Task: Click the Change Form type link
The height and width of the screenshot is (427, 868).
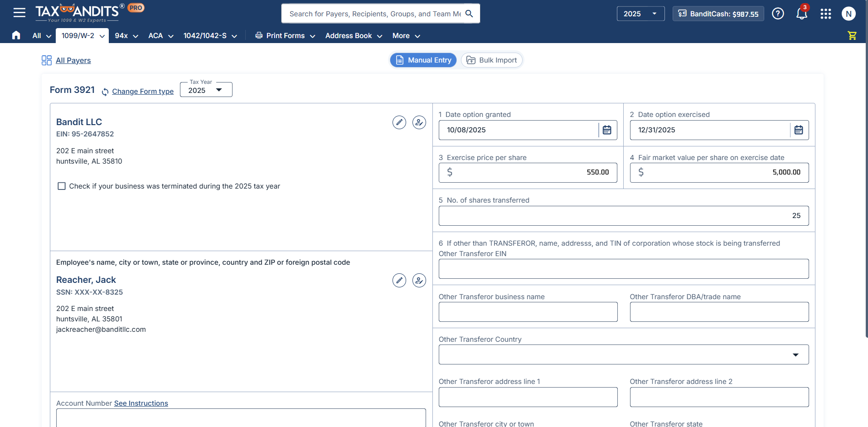Action: 143,92
